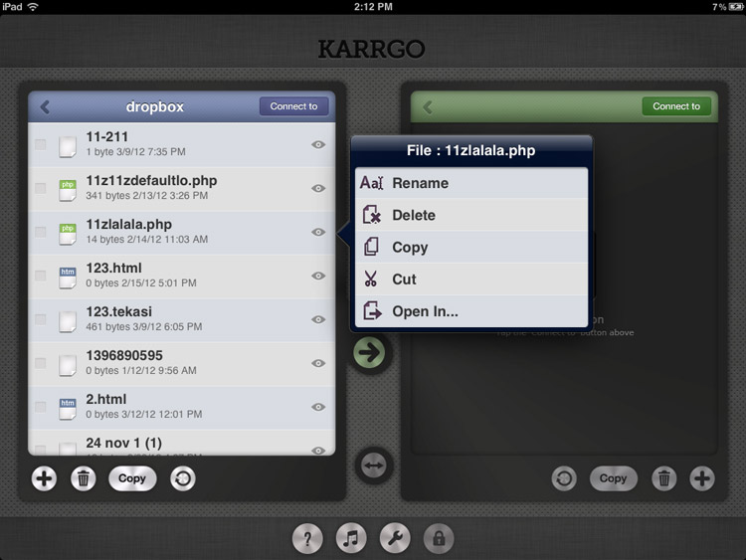Check the box next to 123.html
Viewport: 746px width, 560px height.
(41, 276)
